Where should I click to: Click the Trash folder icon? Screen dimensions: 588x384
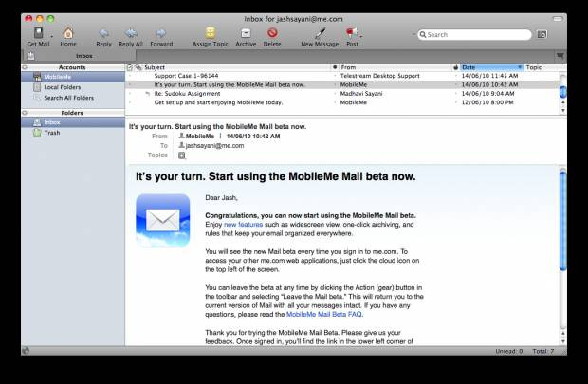[37, 133]
